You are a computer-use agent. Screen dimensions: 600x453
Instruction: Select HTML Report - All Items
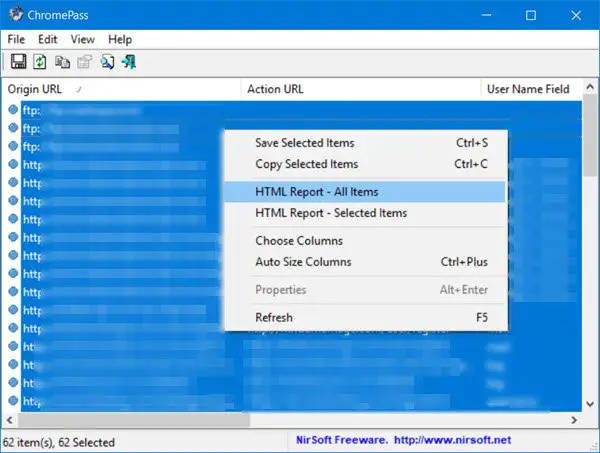[x=366, y=192]
